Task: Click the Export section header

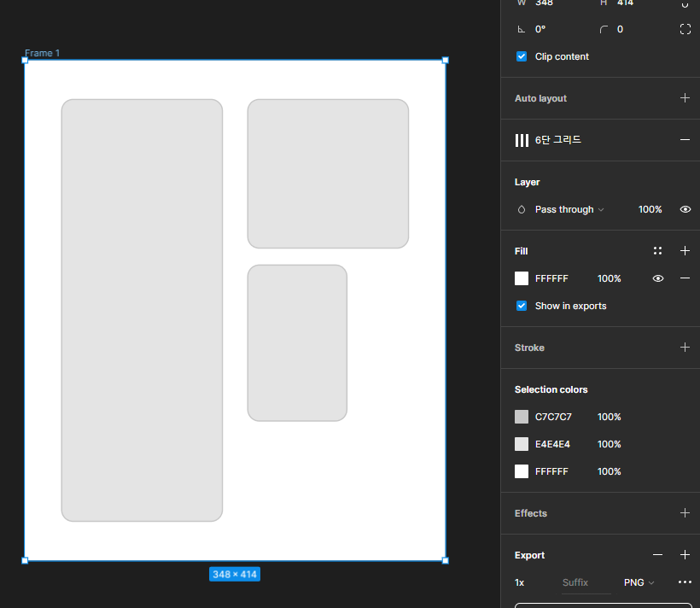Action: pyautogui.click(x=529, y=555)
